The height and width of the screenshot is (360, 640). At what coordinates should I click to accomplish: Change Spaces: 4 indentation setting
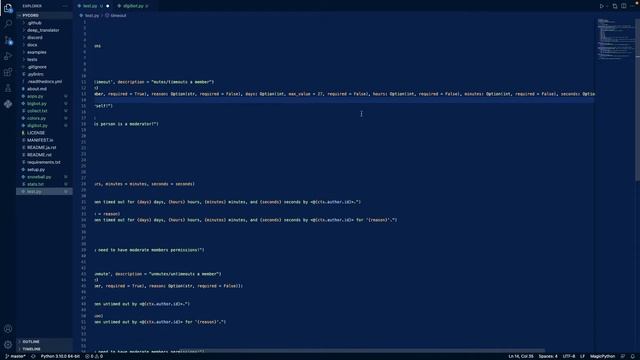(x=548, y=356)
